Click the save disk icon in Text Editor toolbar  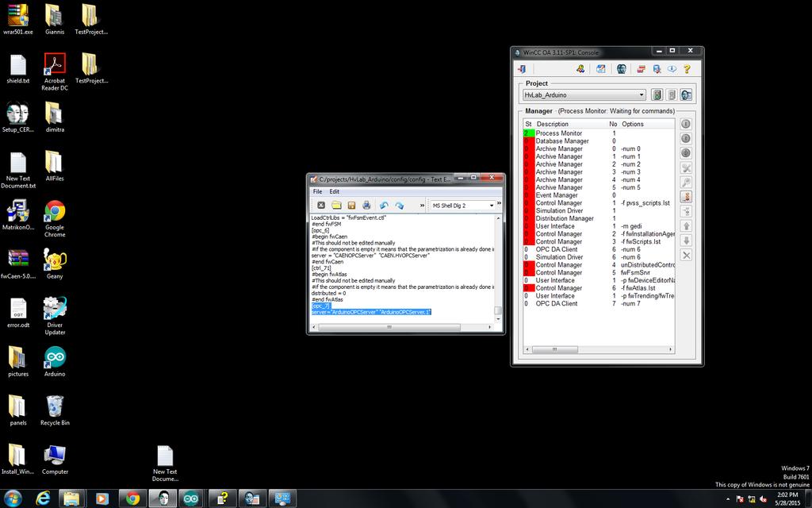tap(351, 206)
